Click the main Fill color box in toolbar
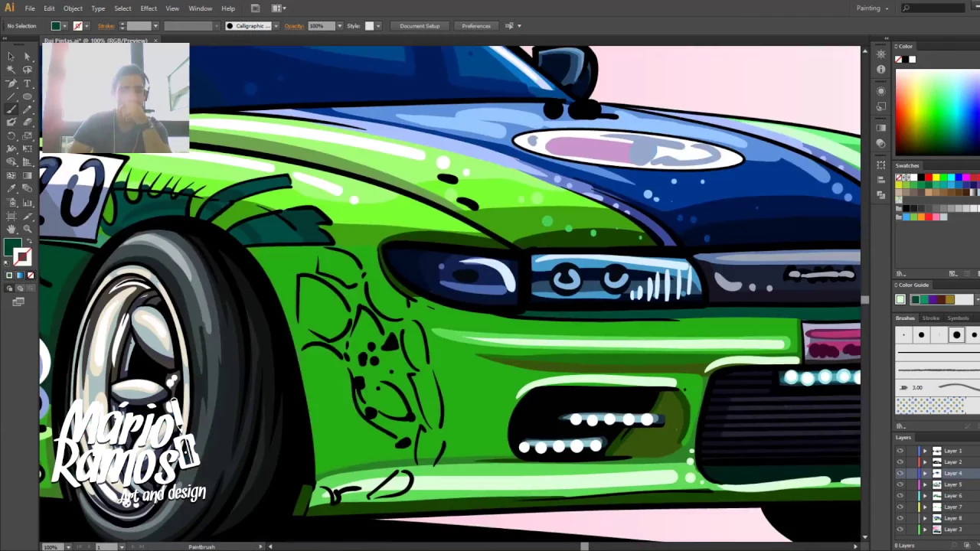Screen dimensions: 980x551 coord(12,248)
